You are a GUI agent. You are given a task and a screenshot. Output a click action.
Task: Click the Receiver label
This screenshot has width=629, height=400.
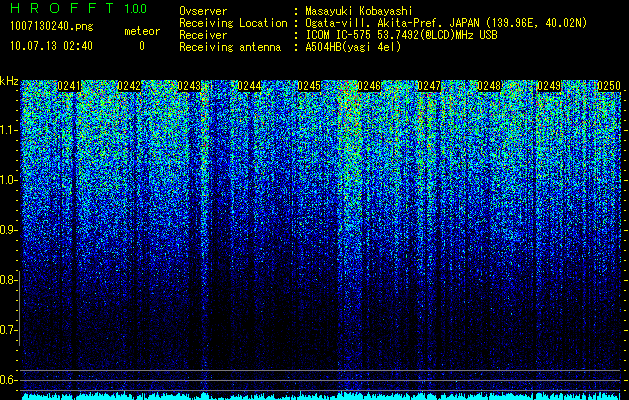[x=203, y=35]
